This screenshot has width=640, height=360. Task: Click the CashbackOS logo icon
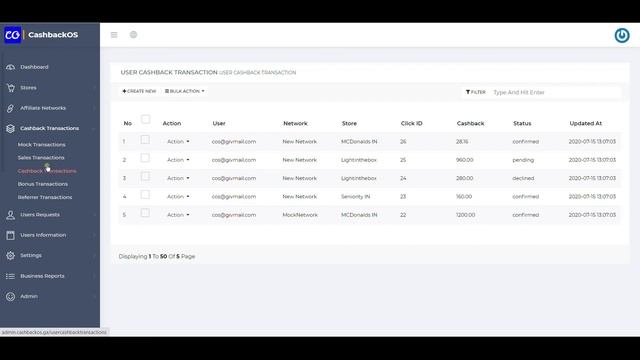(13, 35)
